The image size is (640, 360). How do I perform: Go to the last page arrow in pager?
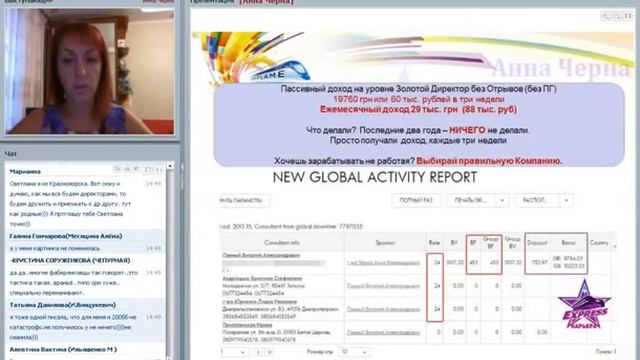[x=269, y=352]
